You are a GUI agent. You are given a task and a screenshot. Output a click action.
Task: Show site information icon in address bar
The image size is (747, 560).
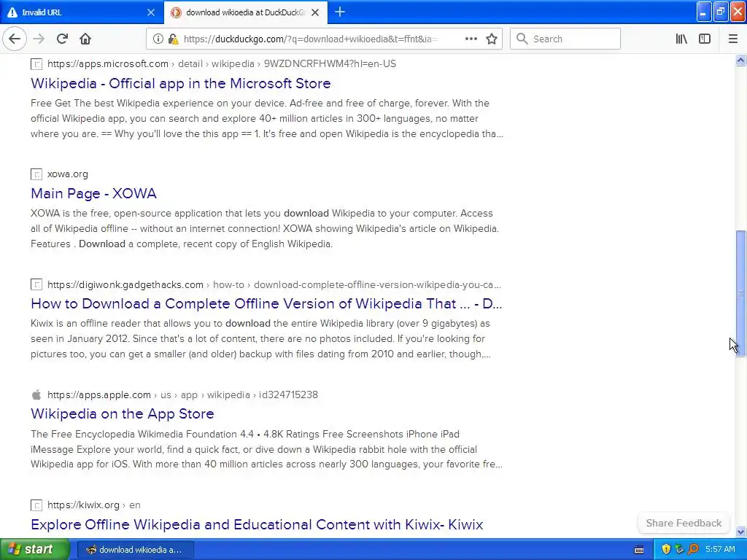tap(158, 39)
